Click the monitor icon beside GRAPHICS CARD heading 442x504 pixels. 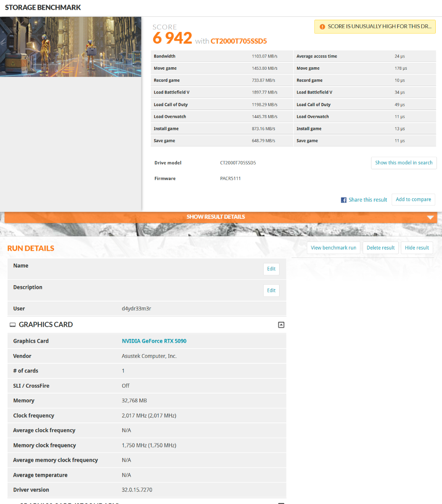click(x=13, y=325)
